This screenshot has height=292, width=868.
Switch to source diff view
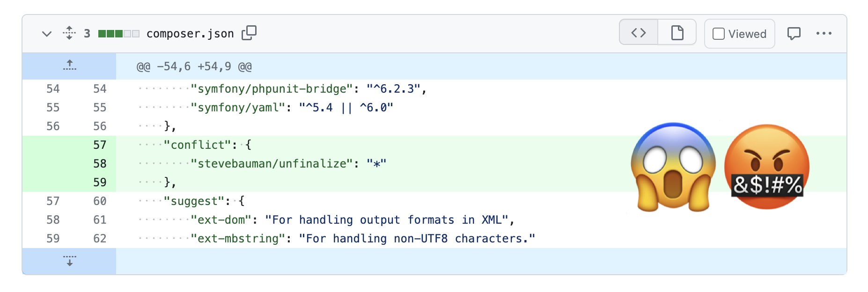[639, 32]
